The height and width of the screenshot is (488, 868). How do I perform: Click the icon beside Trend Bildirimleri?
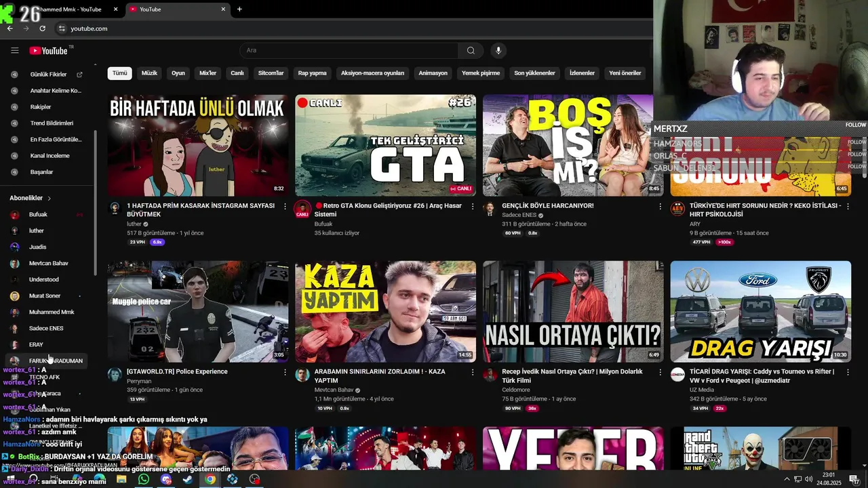(x=14, y=123)
